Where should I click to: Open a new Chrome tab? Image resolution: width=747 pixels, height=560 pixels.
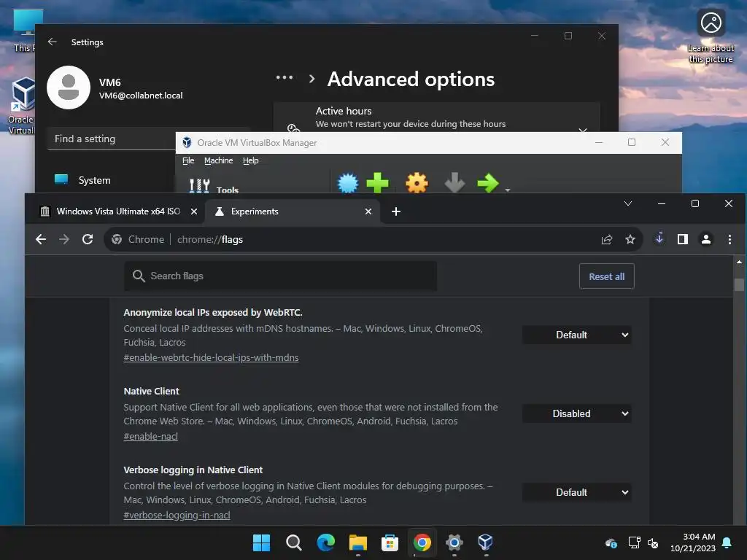396,211
